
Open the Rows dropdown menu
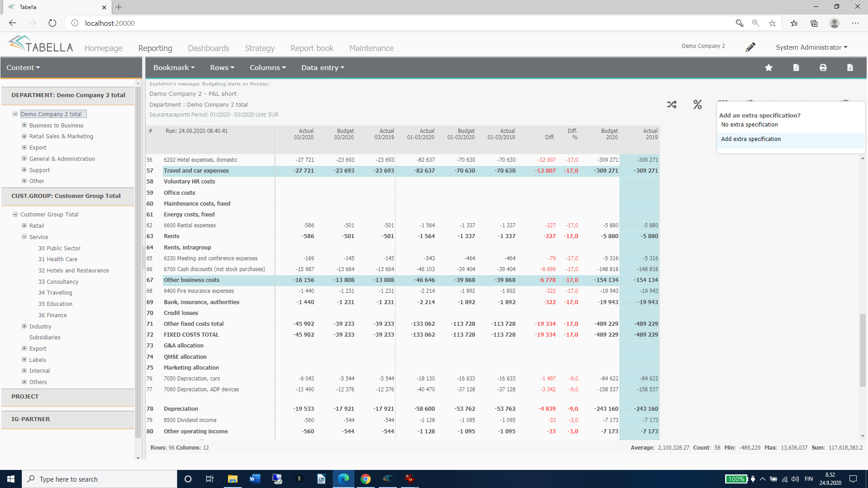click(x=222, y=68)
